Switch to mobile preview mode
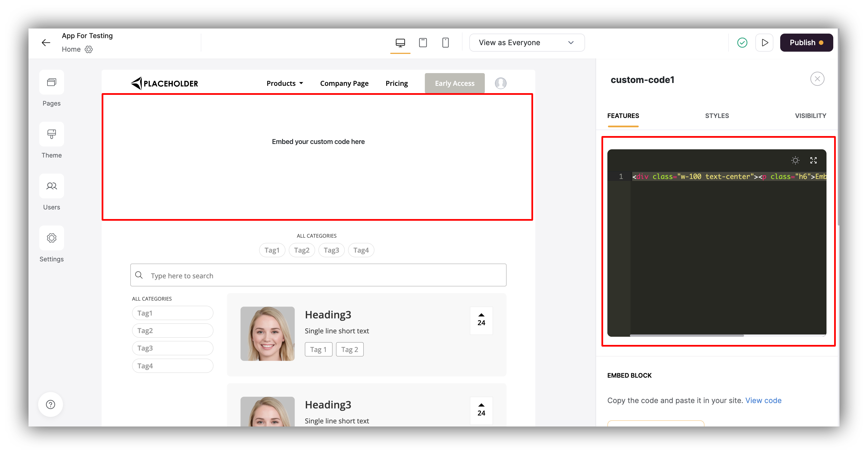The image size is (868, 455). [x=446, y=42]
